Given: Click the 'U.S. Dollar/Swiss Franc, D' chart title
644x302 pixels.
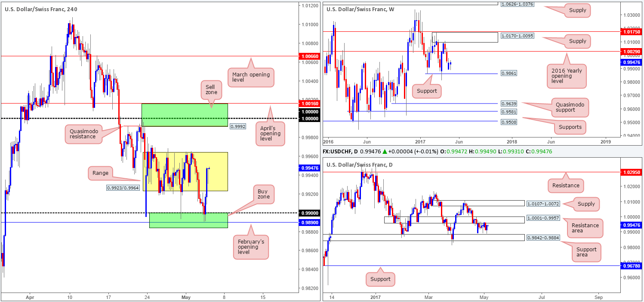Looking at the screenshot, I should pos(360,165).
